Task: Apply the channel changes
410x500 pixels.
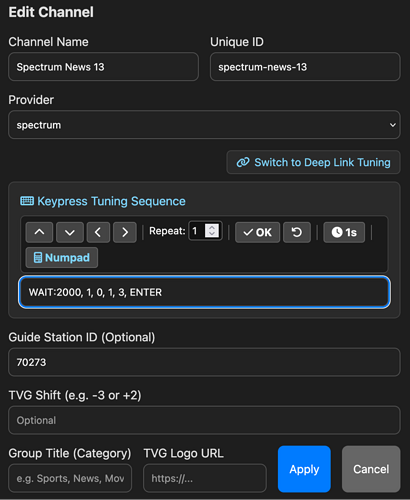Action: coord(304,469)
